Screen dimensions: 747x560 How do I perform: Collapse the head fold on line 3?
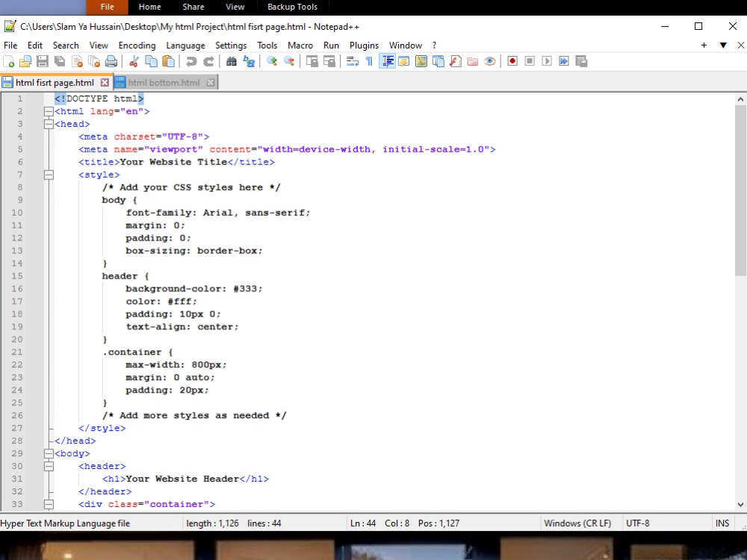click(x=49, y=124)
